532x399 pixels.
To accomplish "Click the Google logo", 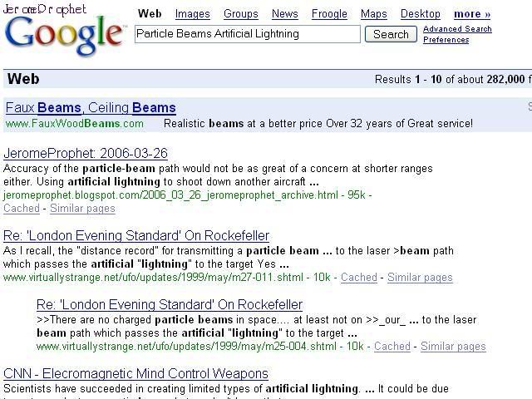I will (65, 35).
